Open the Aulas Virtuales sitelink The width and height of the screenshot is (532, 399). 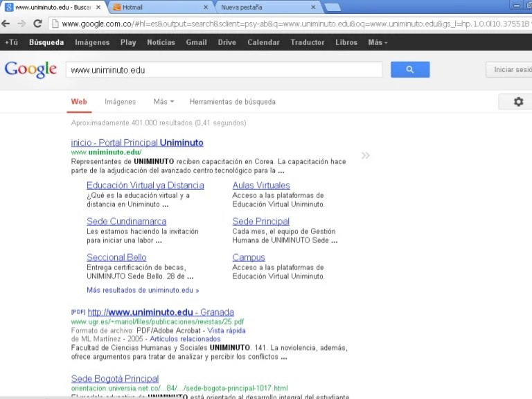[261, 185]
